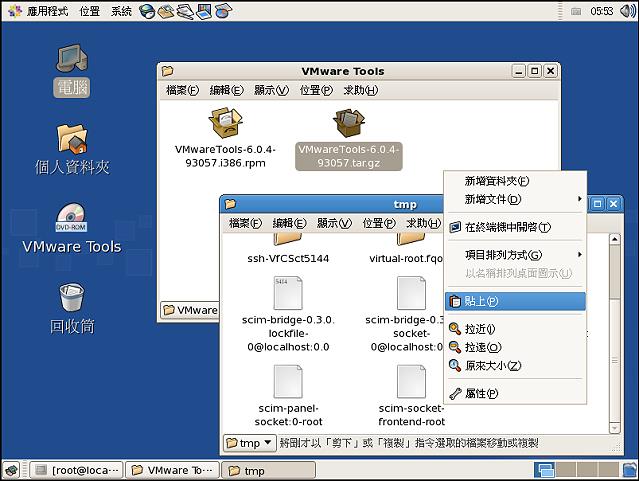Expand 新增文件(D) submenu
The width and height of the screenshot is (639, 481).
click(515, 199)
